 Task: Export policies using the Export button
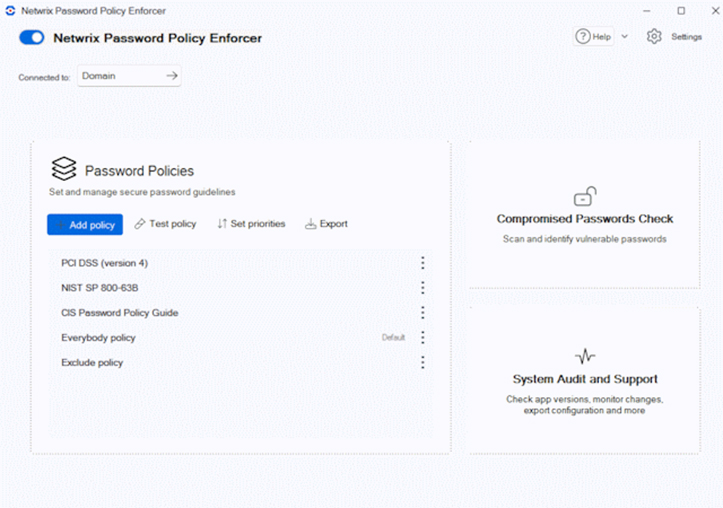point(326,224)
